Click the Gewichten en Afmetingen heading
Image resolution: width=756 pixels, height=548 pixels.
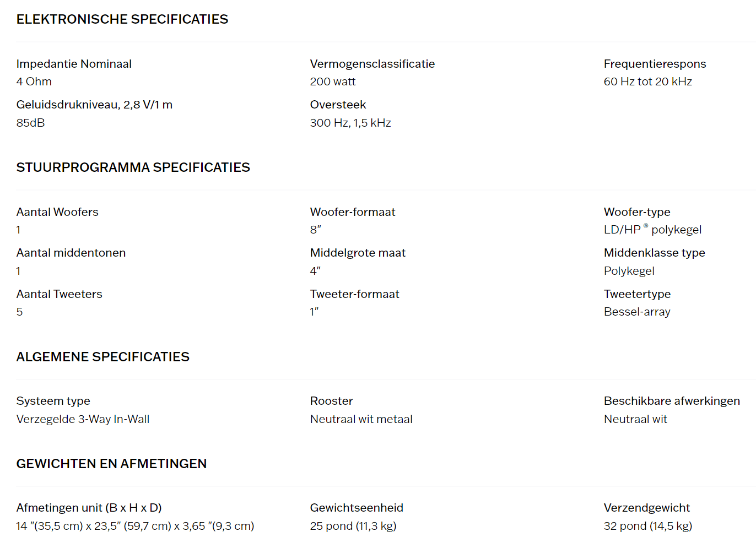point(111,464)
